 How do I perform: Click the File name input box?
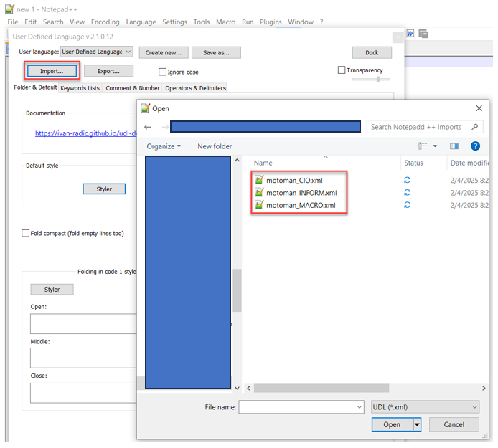[301, 406]
